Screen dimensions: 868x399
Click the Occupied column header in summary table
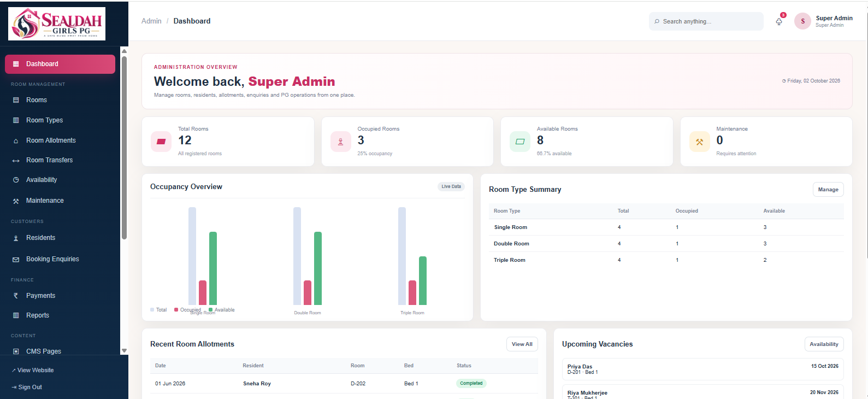pyautogui.click(x=687, y=211)
